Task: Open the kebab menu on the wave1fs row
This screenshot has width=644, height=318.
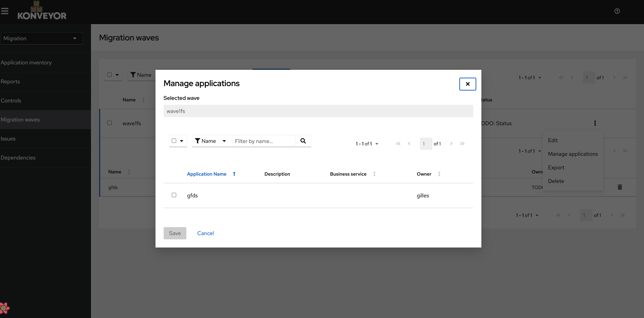Action: point(595,123)
